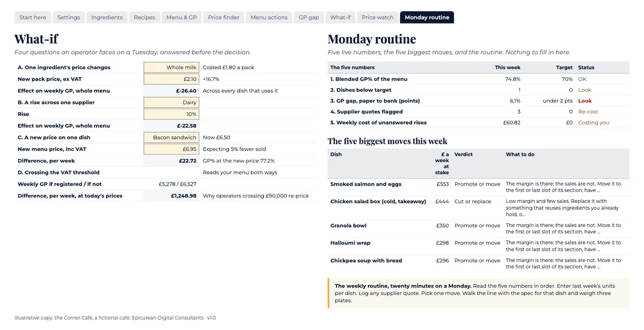Edit new pack price £2.10 field
644x330 pixels.
(x=171, y=79)
